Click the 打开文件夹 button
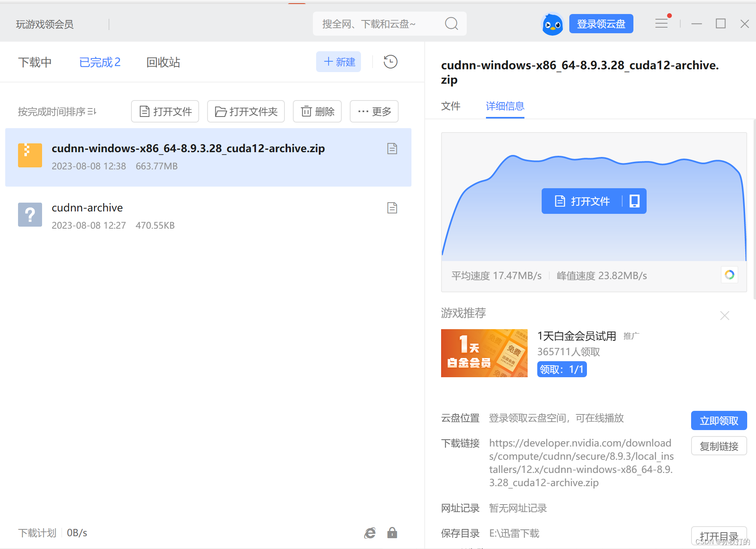 coord(246,111)
